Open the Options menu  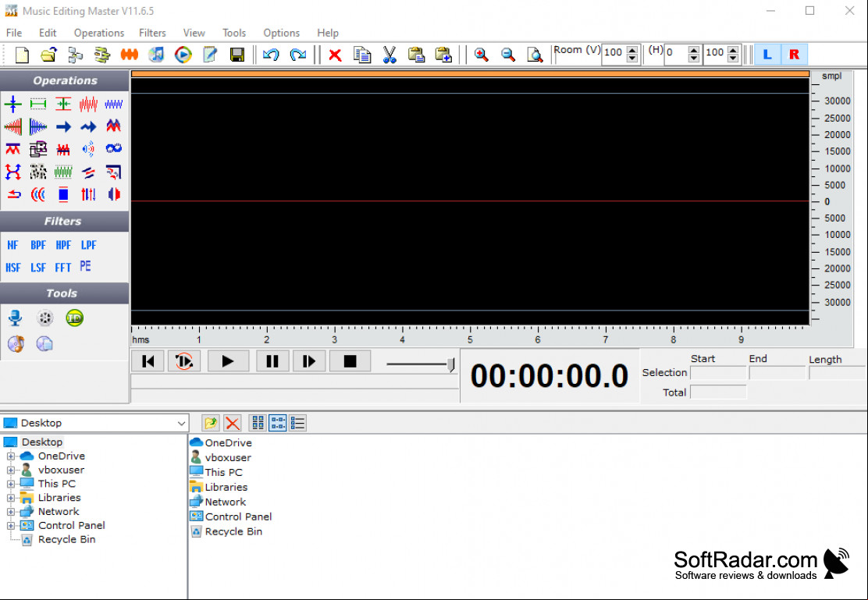click(x=281, y=34)
